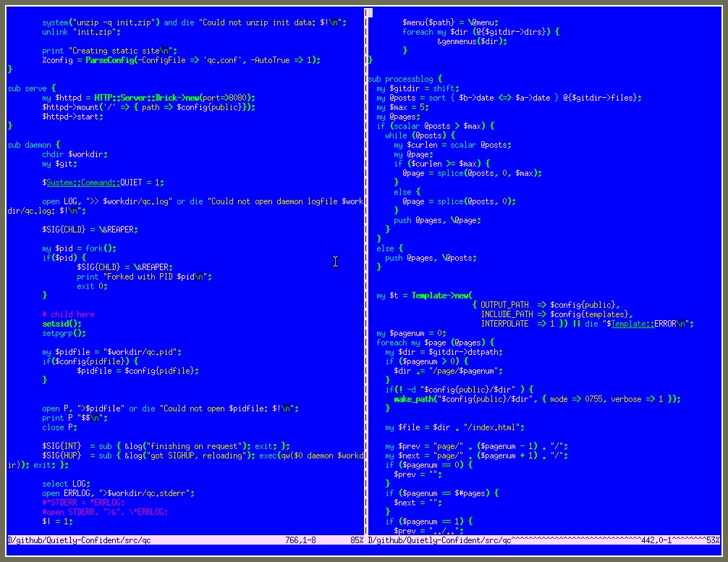Click the '$menu{$path} = \@menu;' line

click(x=450, y=22)
